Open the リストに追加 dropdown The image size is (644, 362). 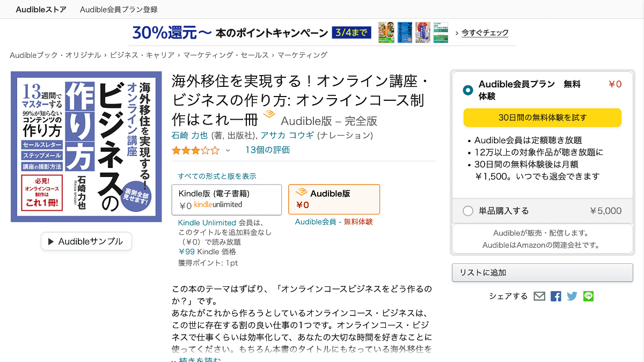542,272
